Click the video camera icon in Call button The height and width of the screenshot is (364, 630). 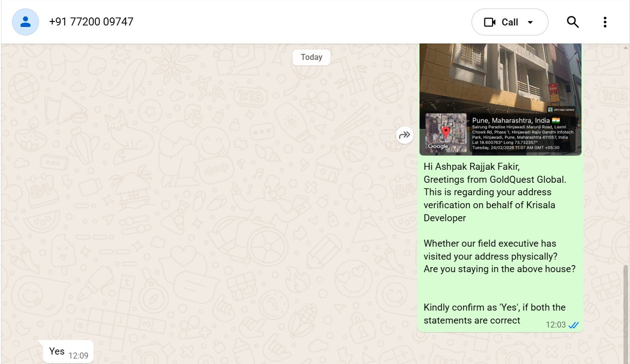click(489, 22)
